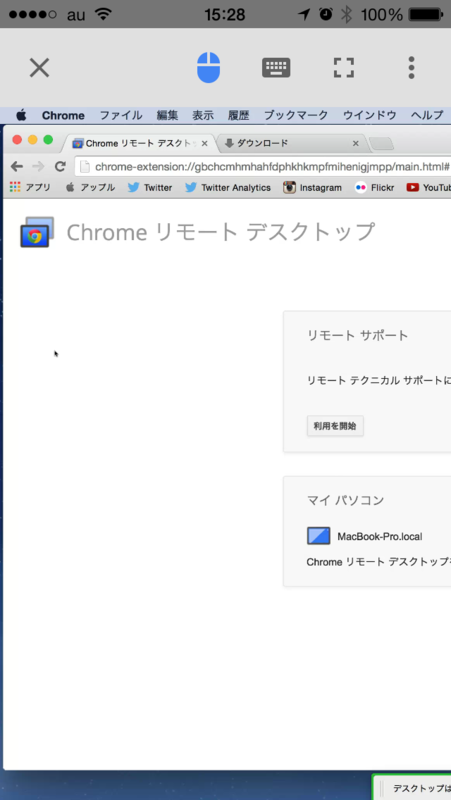
Task: Open the アップル bookmark
Action: pyautogui.click(x=90, y=188)
